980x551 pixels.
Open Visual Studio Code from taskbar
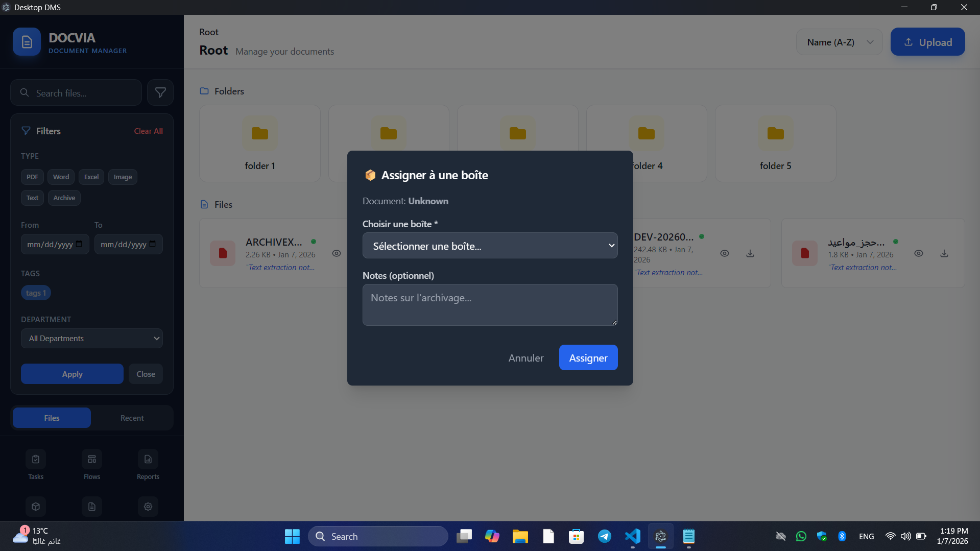click(633, 536)
